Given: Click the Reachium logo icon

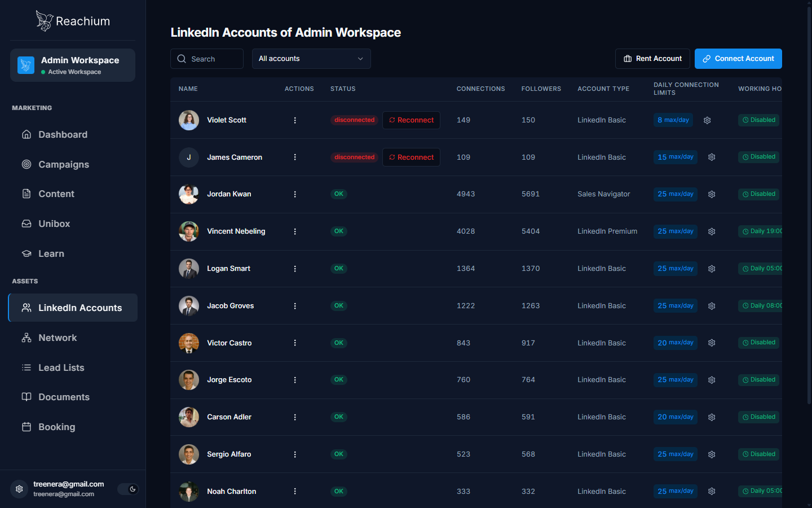Looking at the screenshot, I should [x=44, y=21].
